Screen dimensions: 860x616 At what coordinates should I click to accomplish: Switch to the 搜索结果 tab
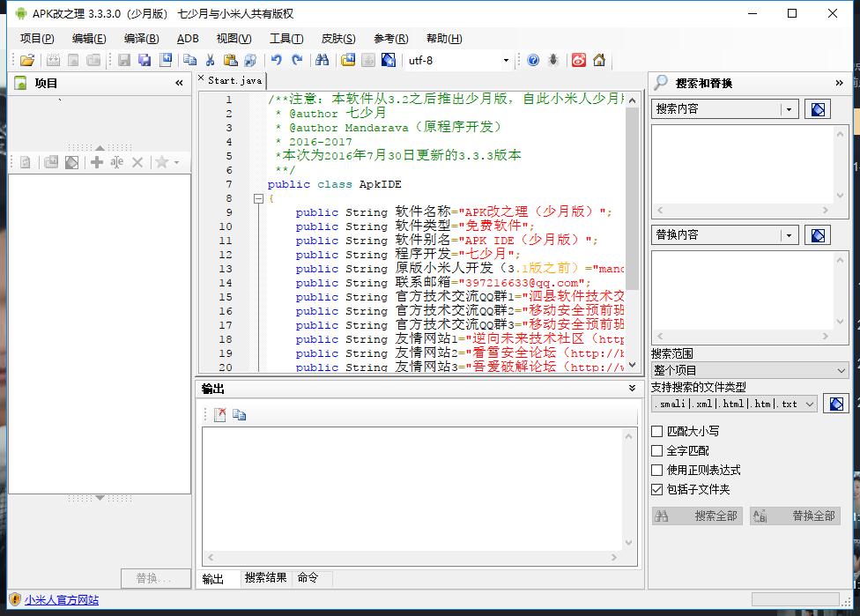click(x=265, y=578)
